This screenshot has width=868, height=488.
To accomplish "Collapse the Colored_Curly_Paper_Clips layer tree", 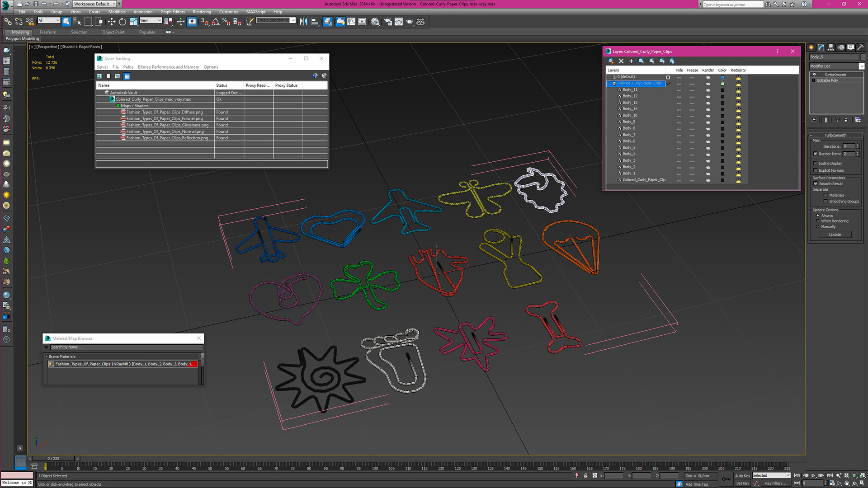I will (x=609, y=84).
